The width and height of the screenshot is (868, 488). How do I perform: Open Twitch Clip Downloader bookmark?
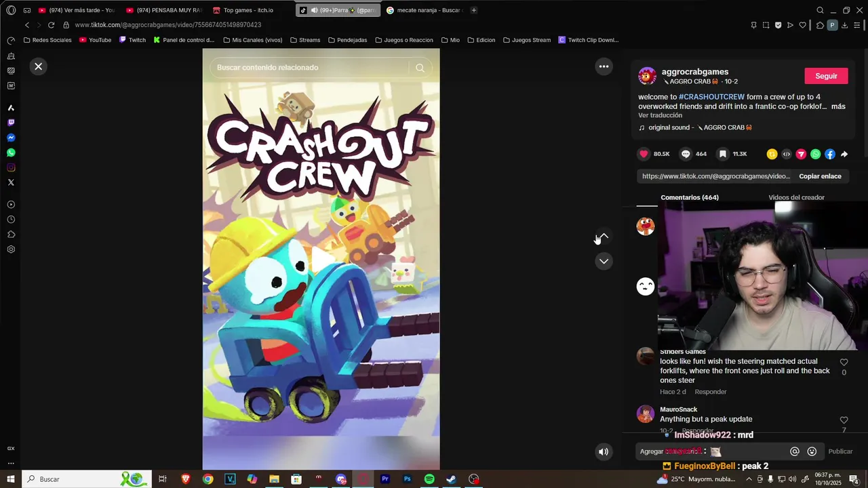[x=588, y=40]
